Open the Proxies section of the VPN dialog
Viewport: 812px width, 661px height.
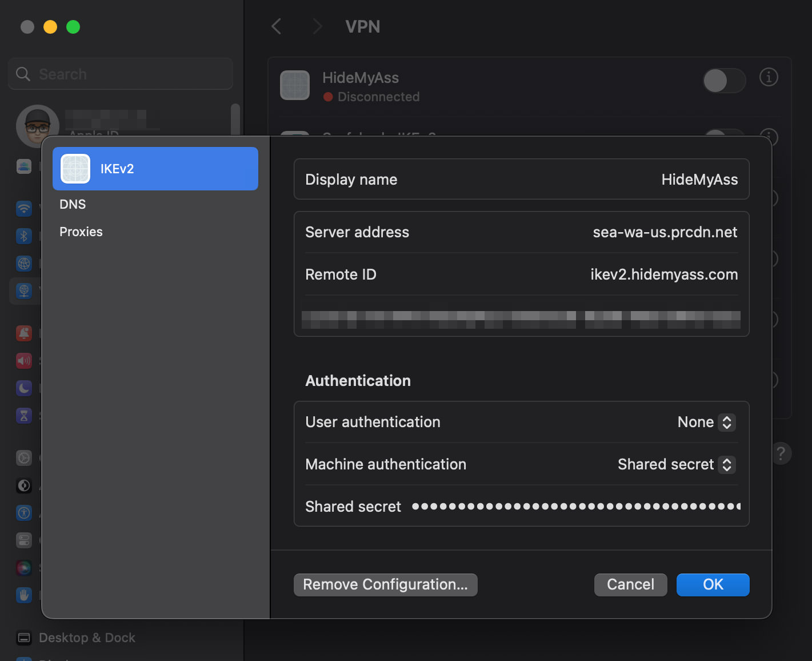point(81,232)
